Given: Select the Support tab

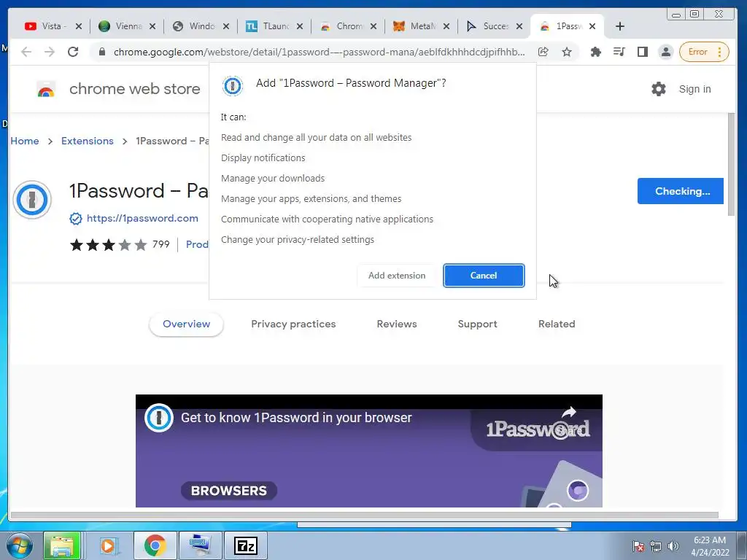Looking at the screenshot, I should [x=477, y=324].
